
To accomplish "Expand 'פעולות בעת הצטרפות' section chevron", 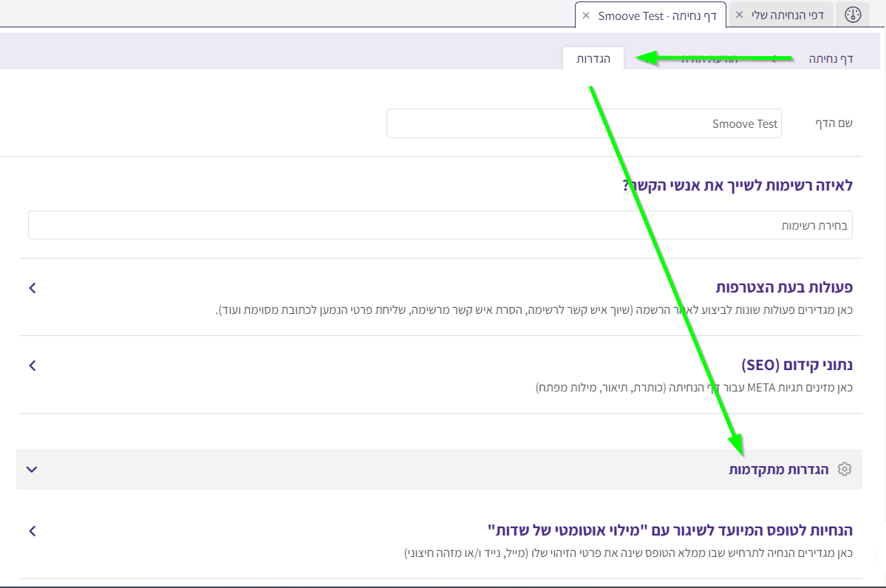I will [32, 288].
